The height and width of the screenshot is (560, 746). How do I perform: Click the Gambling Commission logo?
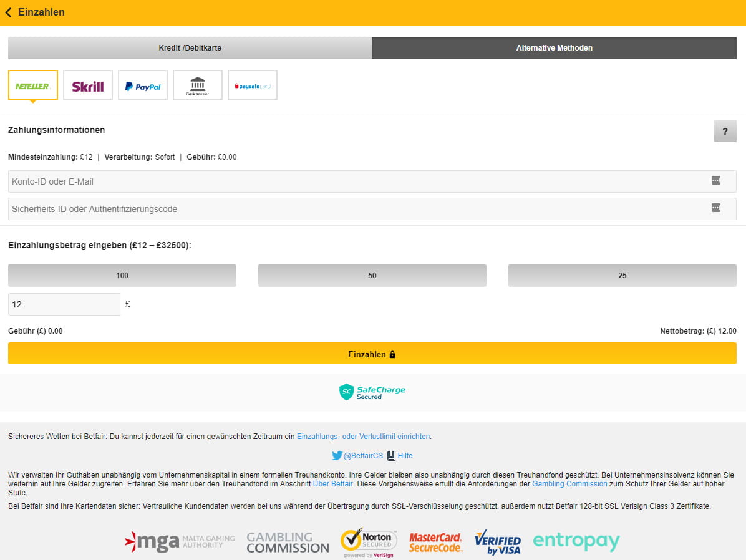288,543
